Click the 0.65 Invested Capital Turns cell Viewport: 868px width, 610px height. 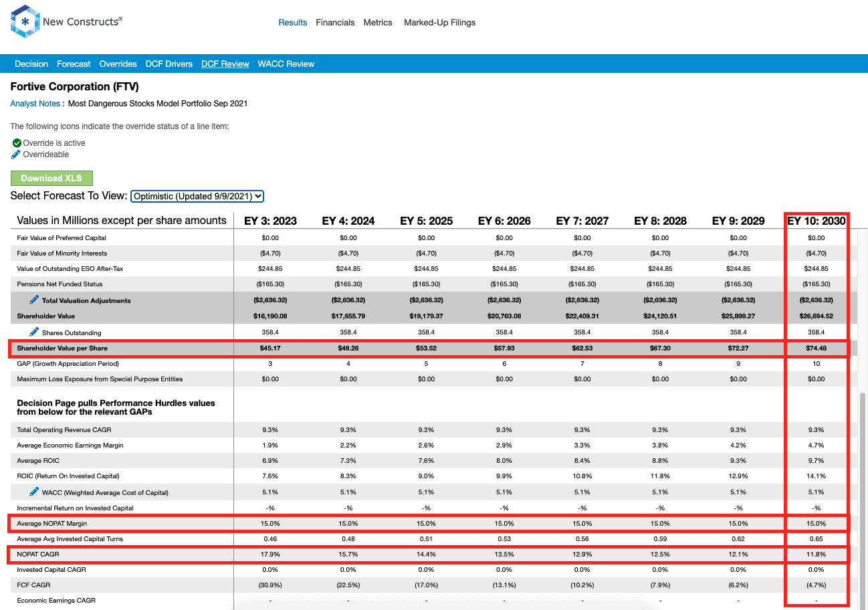tap(817, 539)
